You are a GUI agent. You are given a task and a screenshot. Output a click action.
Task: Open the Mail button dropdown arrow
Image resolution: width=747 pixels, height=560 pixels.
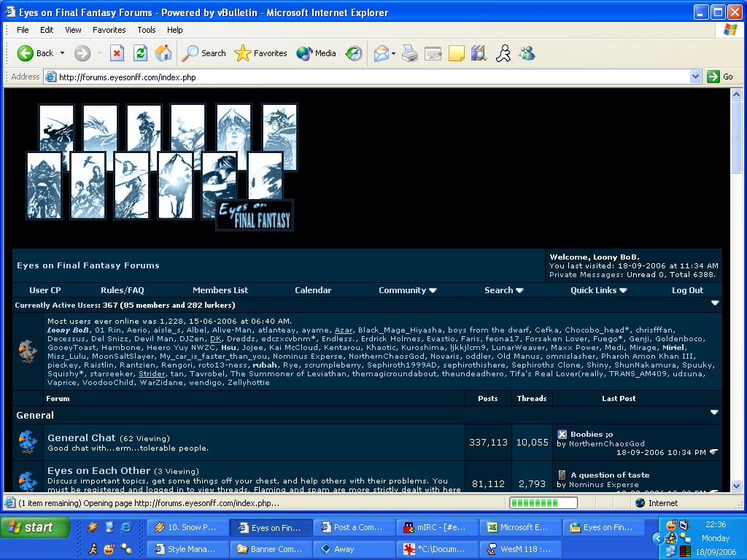pos(393,53)
